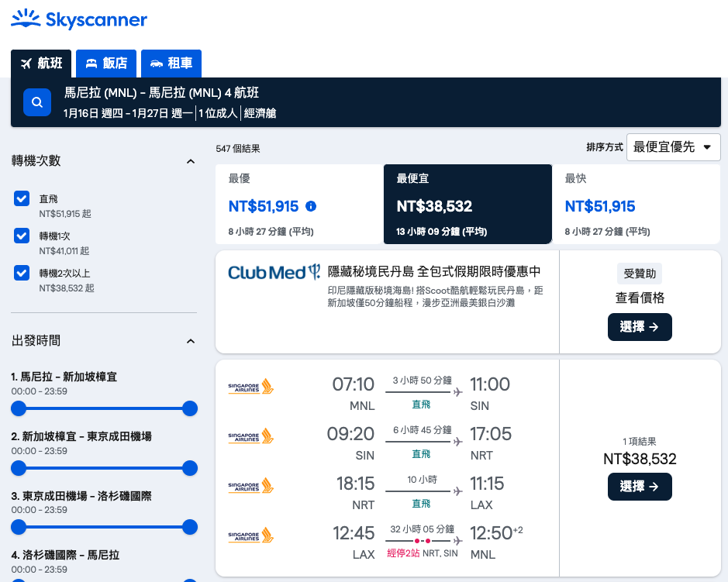Click the 受贊助 sponsored badge
The width and height of the screenshot is (728, 582).
pos(640,274)
